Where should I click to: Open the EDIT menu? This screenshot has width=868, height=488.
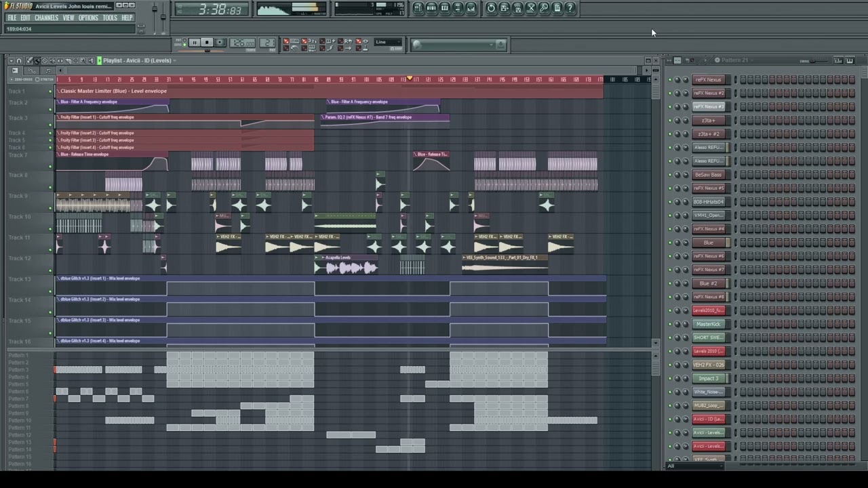coord(25,18)
